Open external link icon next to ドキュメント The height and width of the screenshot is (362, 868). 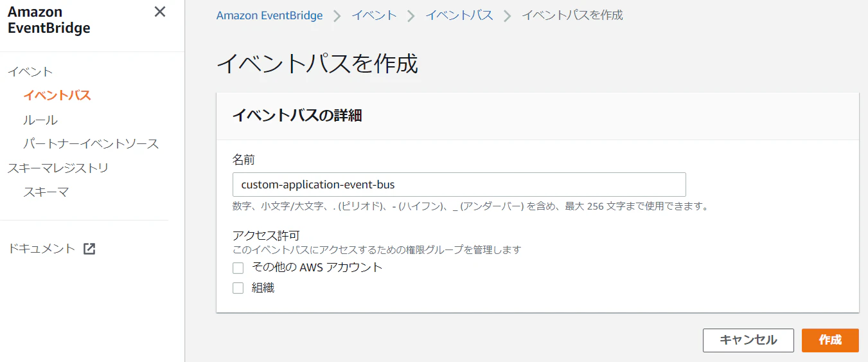[89, 249]
